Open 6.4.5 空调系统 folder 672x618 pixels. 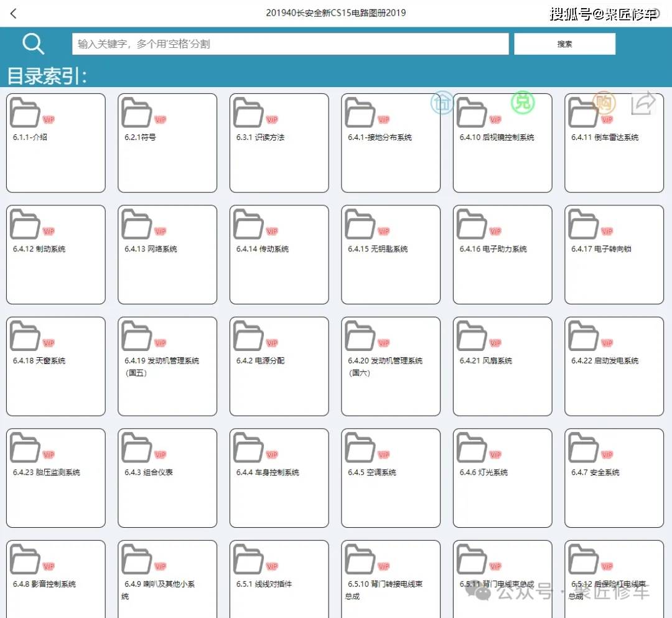390,477
